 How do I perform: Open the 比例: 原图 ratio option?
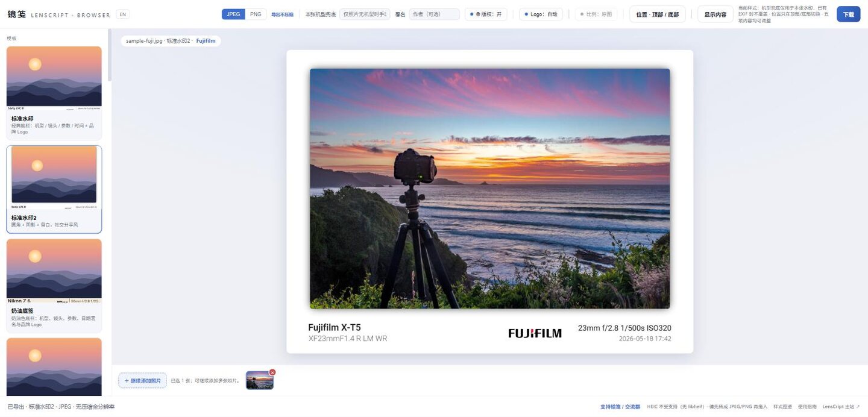click(596, 14)
